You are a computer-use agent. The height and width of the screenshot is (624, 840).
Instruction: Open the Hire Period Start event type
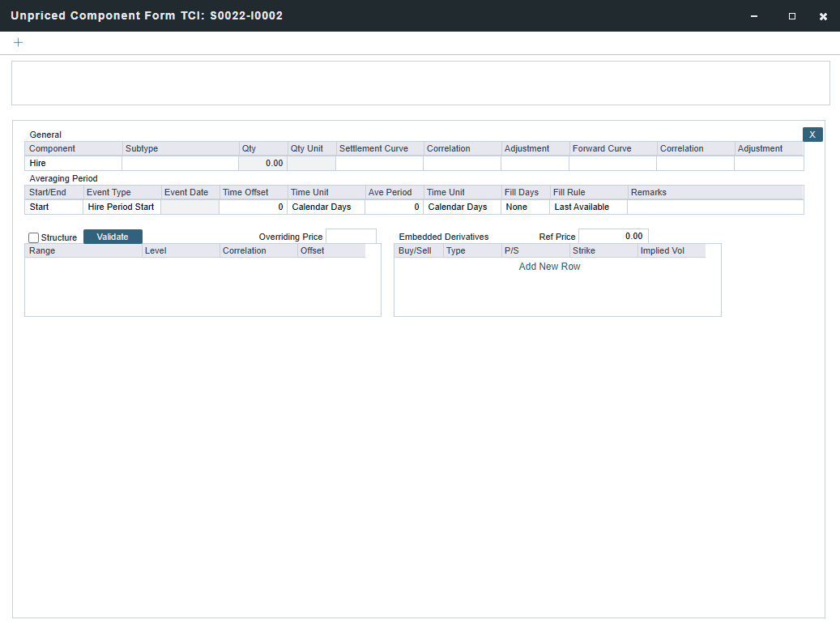coord(122,207)
